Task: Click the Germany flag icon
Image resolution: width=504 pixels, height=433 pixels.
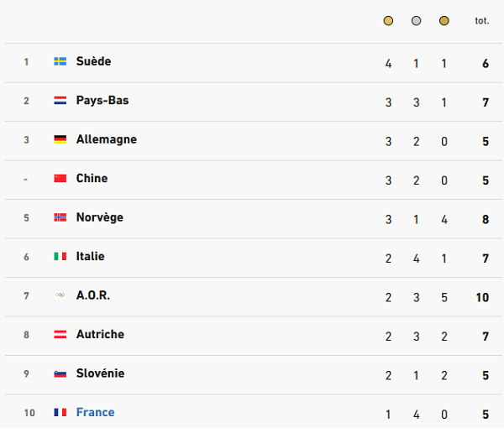Action: click(60, 139)
